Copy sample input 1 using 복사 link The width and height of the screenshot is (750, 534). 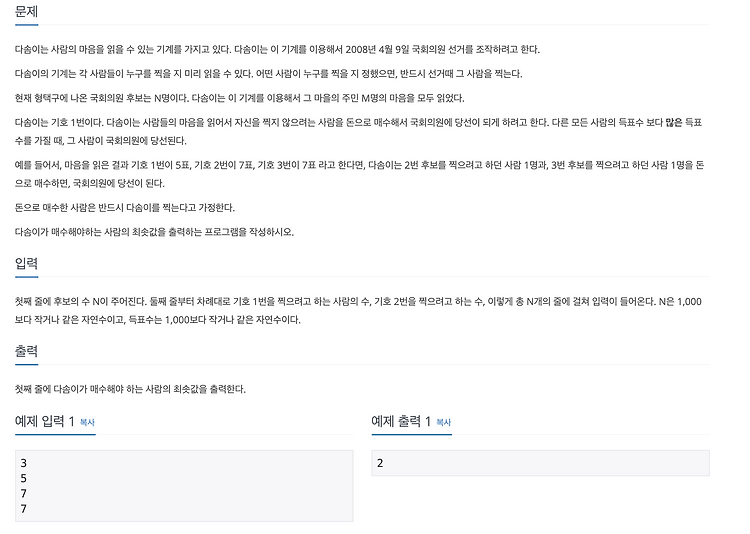tap(87, 423)
